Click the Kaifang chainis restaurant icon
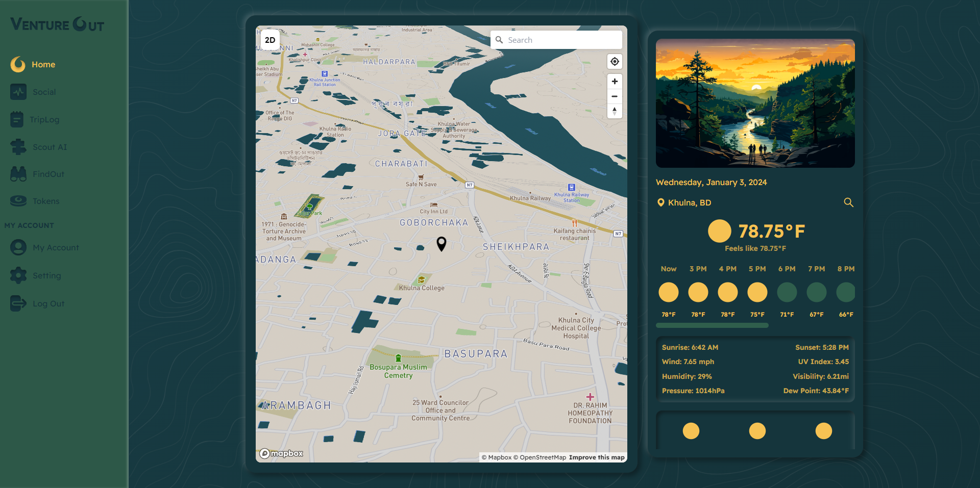Image resolution: width=980 pixels, height=488 pixels. (x=575, y=223)
